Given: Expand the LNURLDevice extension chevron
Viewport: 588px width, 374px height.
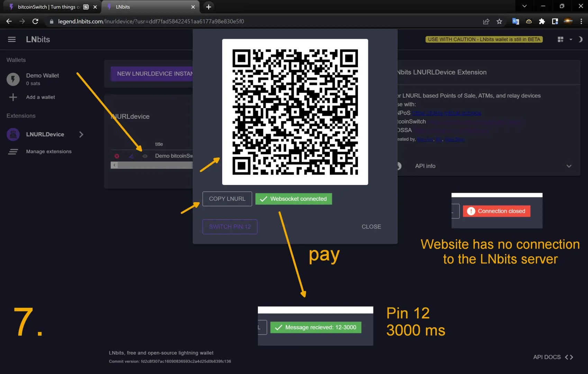Looking at the screenshot, I should coord(81,134).
